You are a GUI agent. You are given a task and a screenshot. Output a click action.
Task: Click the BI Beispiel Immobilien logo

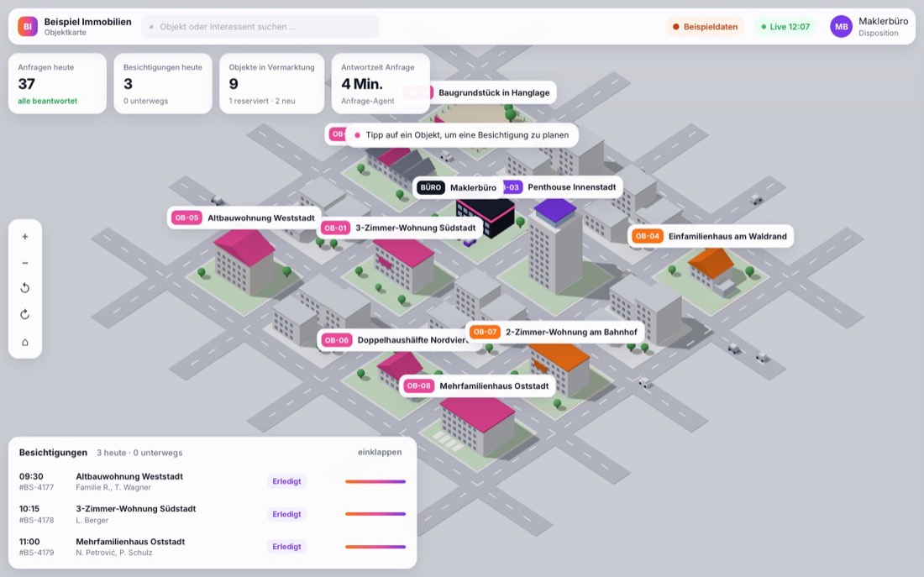click(28, 27)
